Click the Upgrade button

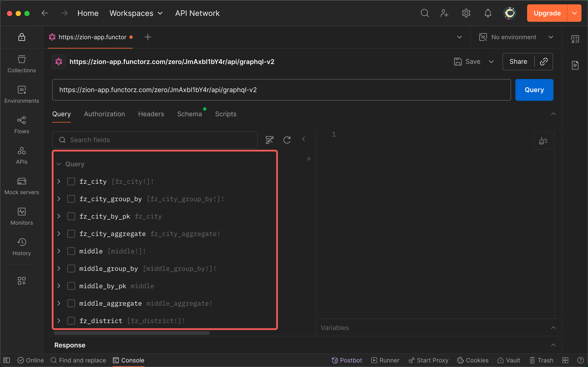point(547,13)
